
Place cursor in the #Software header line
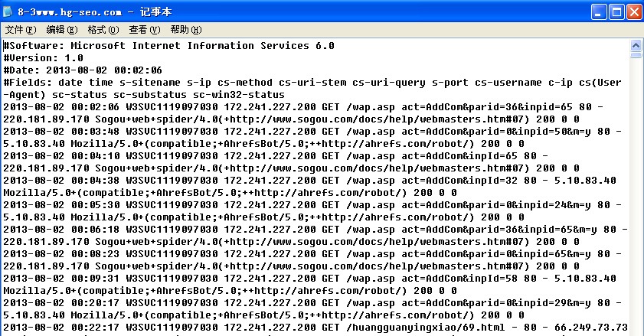tap(168, 46)
